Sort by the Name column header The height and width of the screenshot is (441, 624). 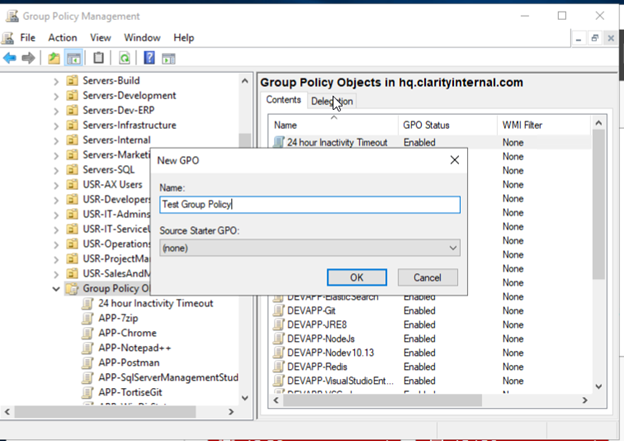tap(333, 125)
